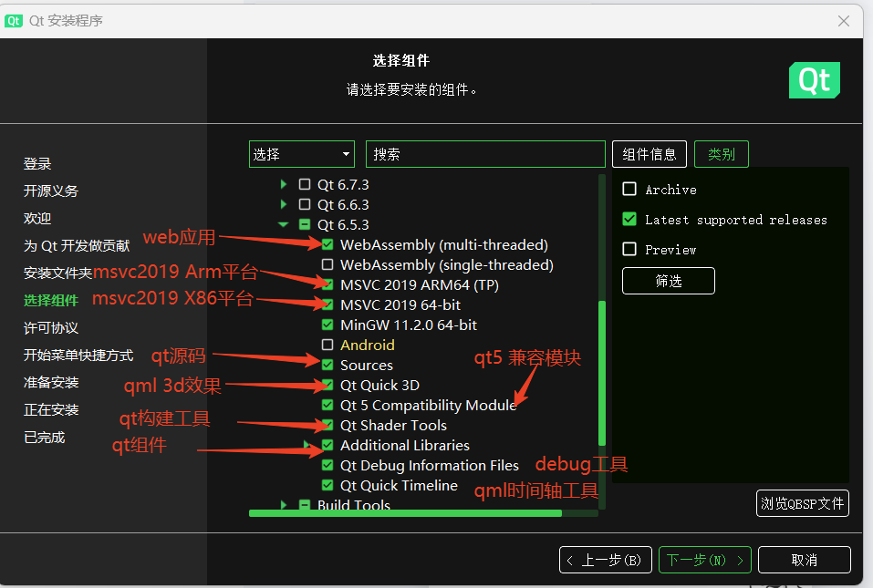Uncheck Additional Libraries

pos(327,445)
